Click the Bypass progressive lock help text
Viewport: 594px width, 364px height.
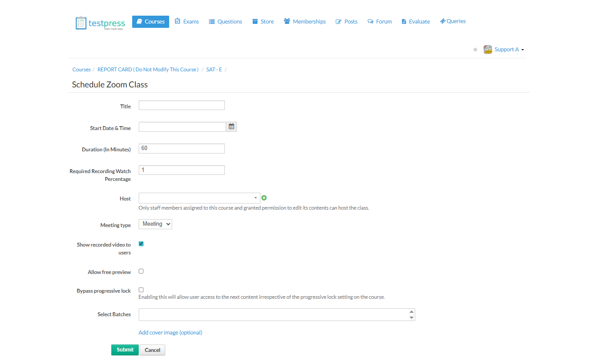262,297
